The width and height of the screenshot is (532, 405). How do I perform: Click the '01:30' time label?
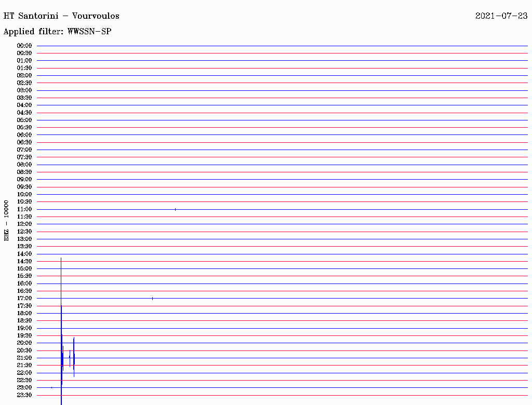(24, 68)
